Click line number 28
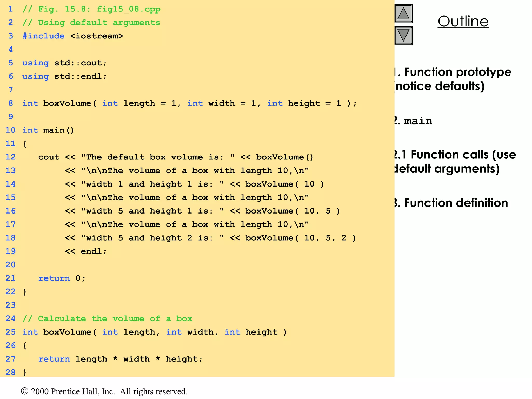 10,373
